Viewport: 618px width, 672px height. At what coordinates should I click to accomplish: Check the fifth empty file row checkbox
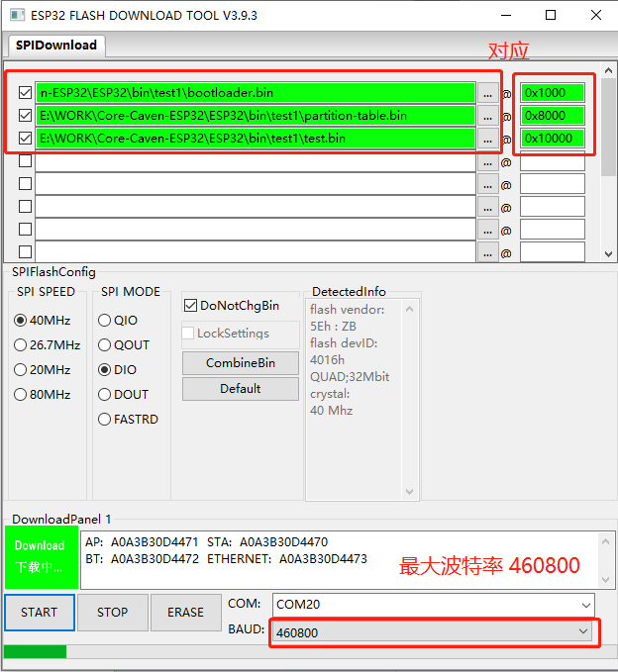pyautogui.click(x=26, y=184)
